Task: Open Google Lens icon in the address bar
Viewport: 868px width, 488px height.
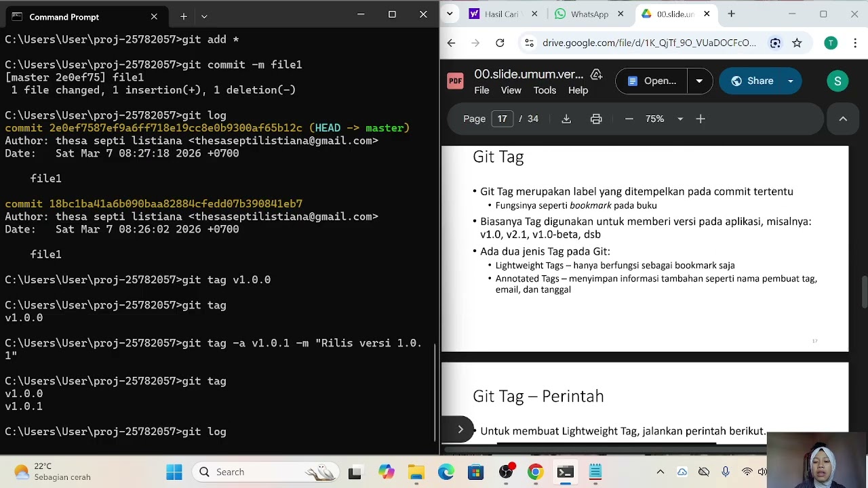Action: (x=775, y=43)
